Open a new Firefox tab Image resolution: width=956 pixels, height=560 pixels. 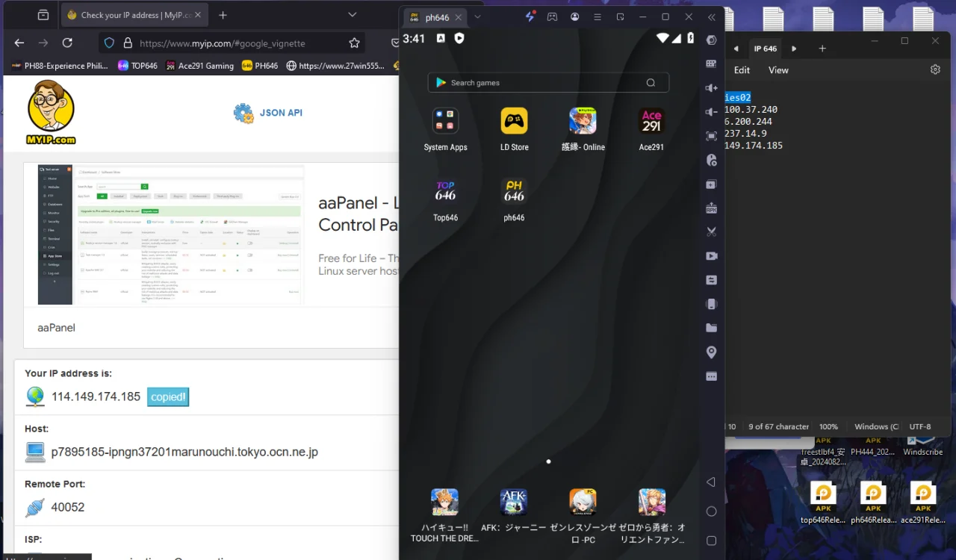click(x=223, y=15)
